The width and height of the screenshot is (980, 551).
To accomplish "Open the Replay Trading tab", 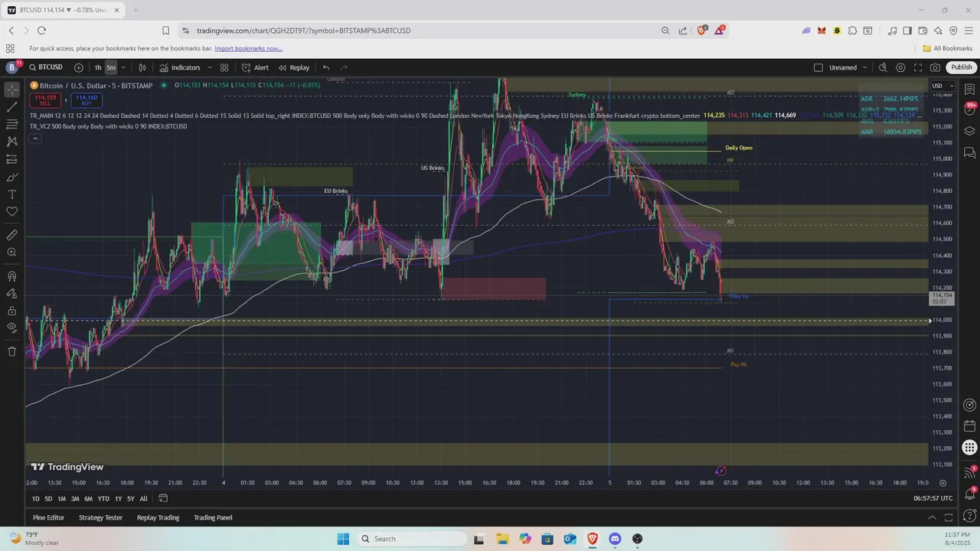I will point(158,517).
